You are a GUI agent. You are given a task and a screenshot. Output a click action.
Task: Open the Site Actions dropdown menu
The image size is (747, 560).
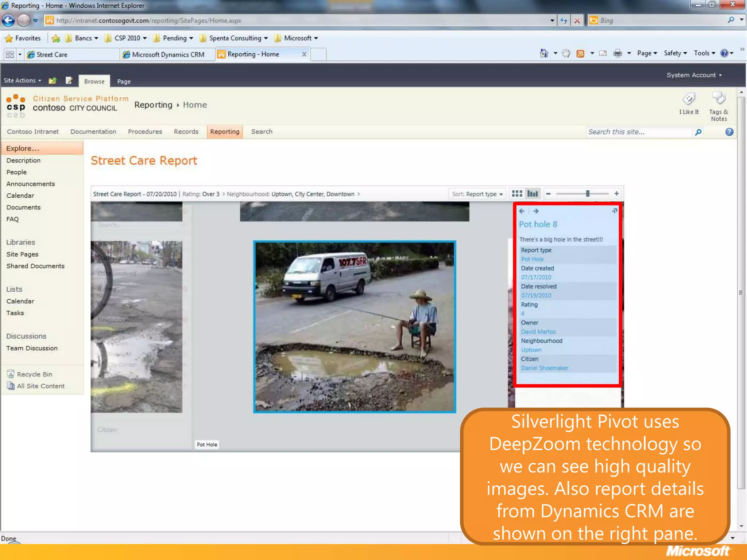(22, 80)
